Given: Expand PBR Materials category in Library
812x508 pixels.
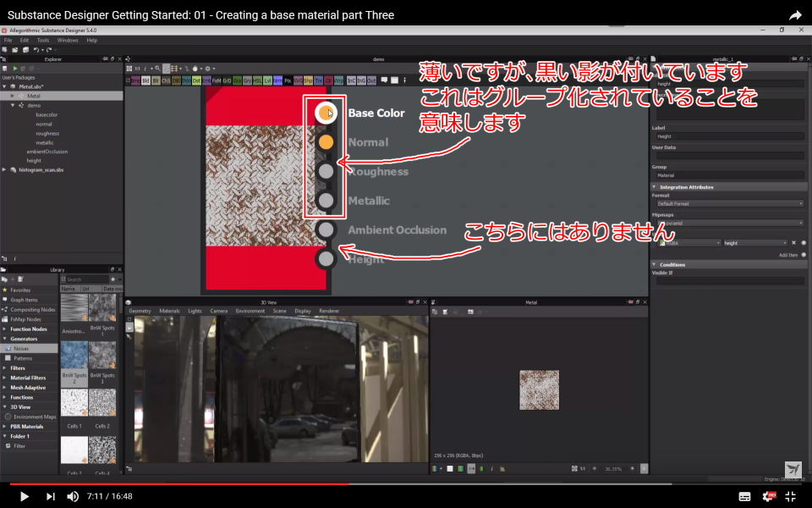Looking at the screenshot, I should click(x=5, y=427).
